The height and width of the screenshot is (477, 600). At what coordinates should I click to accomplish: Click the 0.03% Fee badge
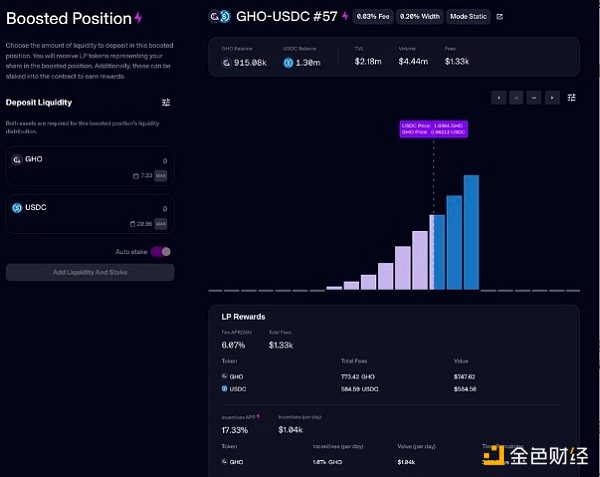[x=373, y=17]
